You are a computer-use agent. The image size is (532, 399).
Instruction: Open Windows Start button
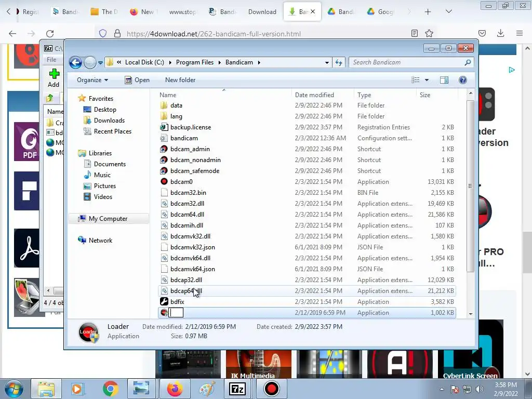(x=14, y=389)
